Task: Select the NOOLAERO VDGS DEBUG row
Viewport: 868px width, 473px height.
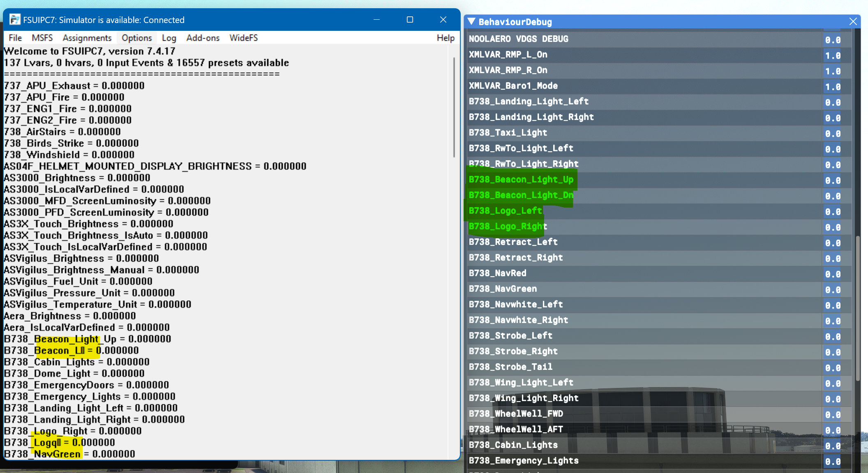Action: coord(660,39)
